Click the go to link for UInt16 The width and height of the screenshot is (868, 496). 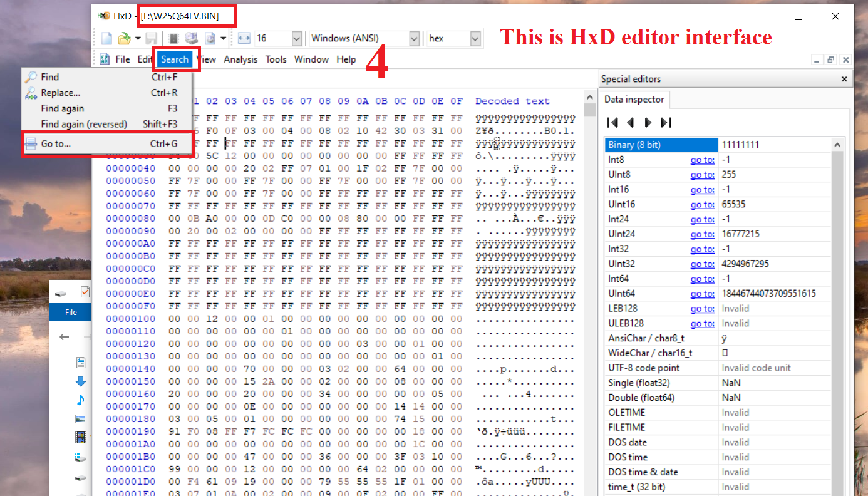[x=702, y=205]
